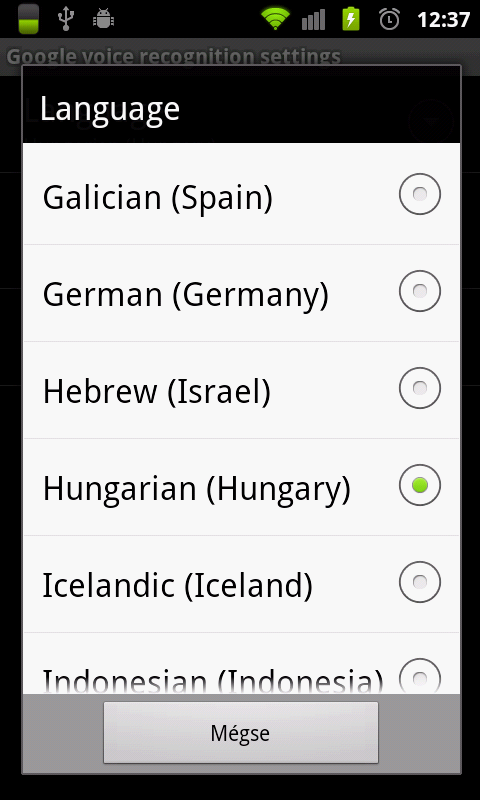The image size is (480, 800).
Task: Tap the cellular signal bars icon
Action: pos(313,20)
